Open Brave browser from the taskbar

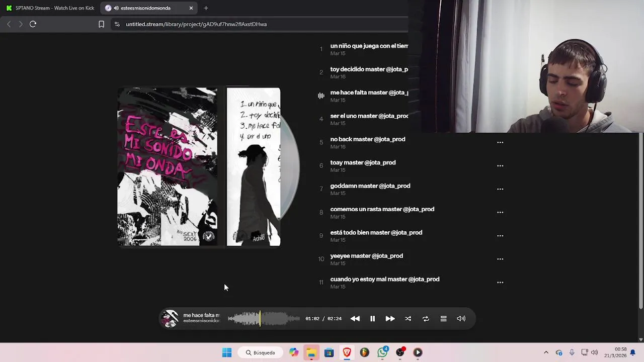347,352
